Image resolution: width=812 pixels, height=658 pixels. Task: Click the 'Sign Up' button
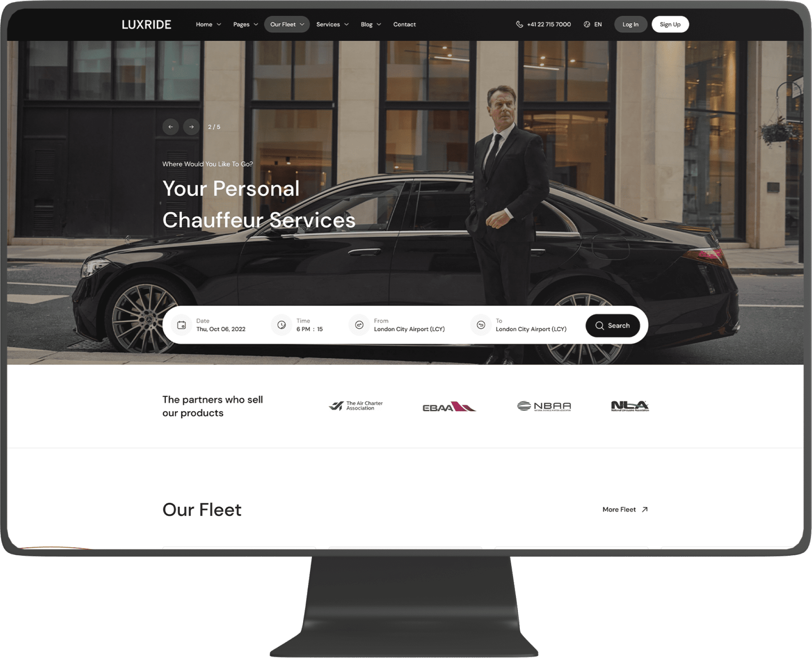tap(670, 24)
